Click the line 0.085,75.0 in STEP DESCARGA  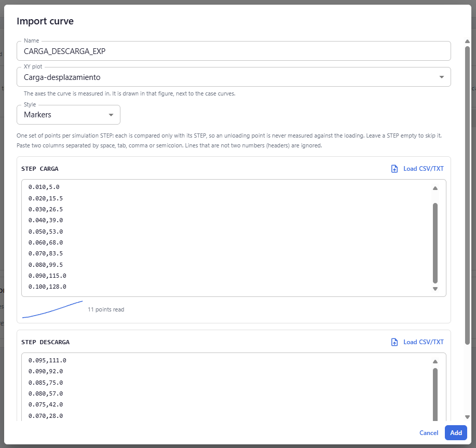pos(46,383)
